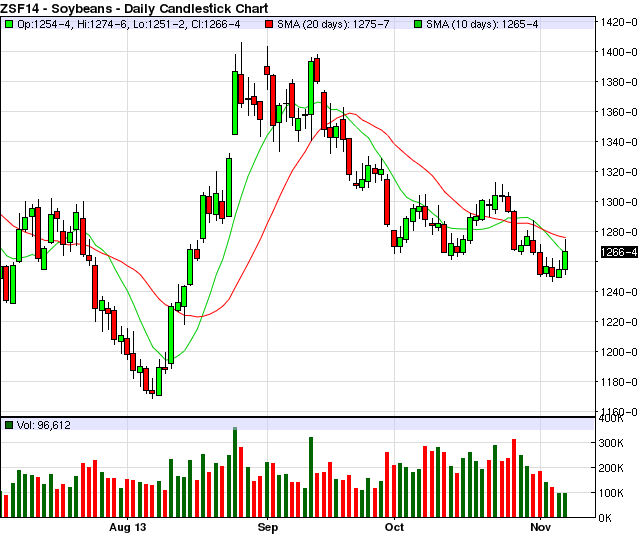Click the 1380-0 price axis label

618,82
